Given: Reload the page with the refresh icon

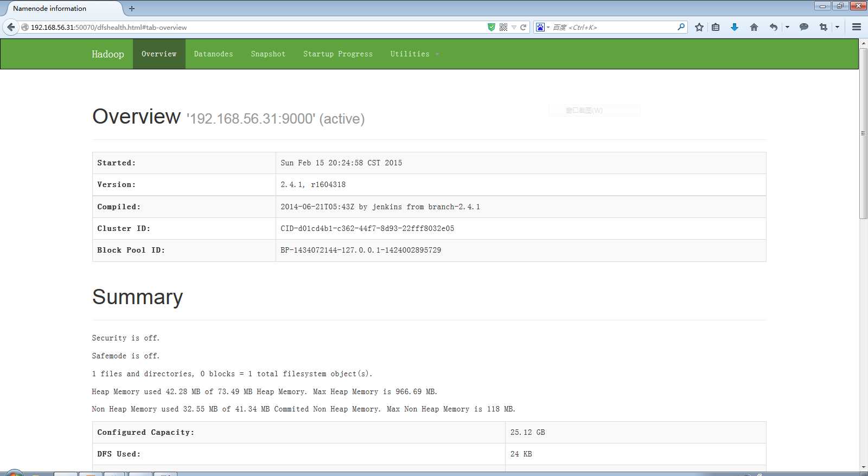Looking at the screenshot, I should [524, 27].
